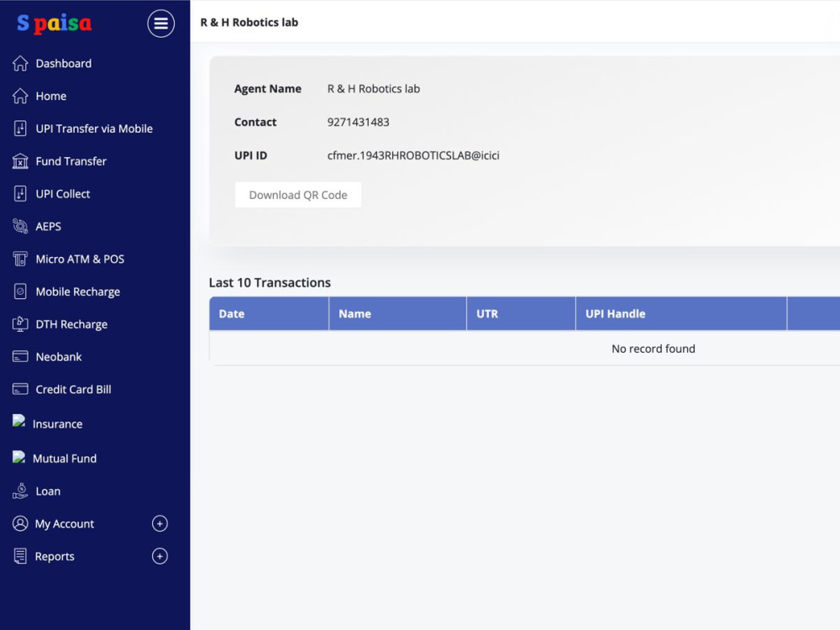Click the Dashboard house icon
This screenshot has height=630, width=840.
click(20, 63)
